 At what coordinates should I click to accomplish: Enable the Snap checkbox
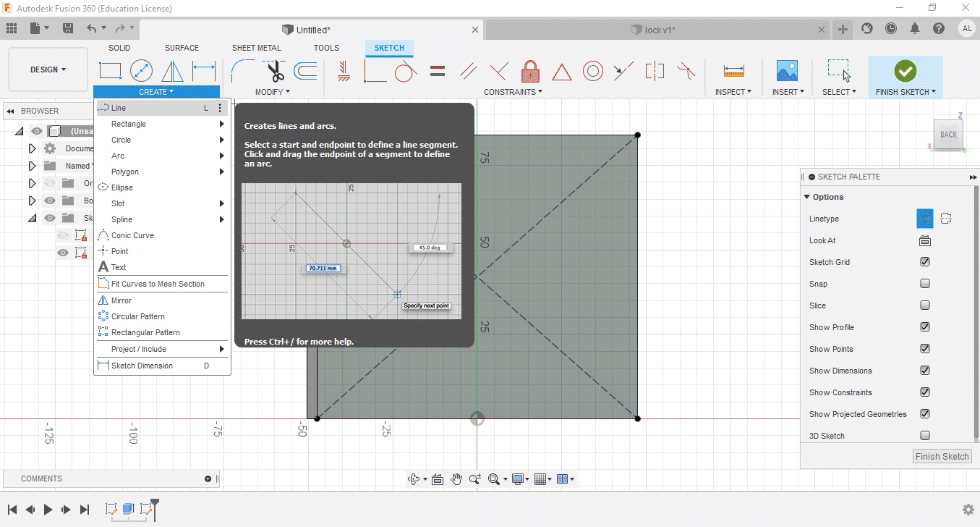click(x=924, y=284)
